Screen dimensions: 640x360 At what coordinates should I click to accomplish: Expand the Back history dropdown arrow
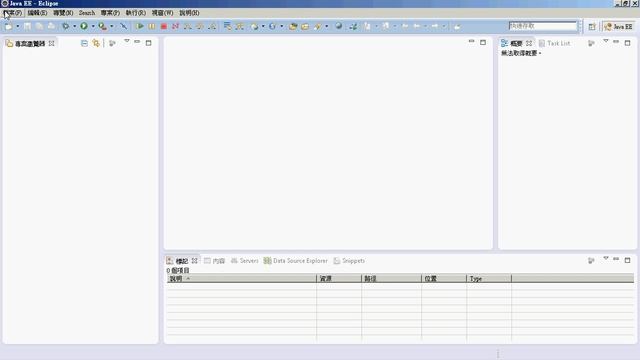point(425,27)
